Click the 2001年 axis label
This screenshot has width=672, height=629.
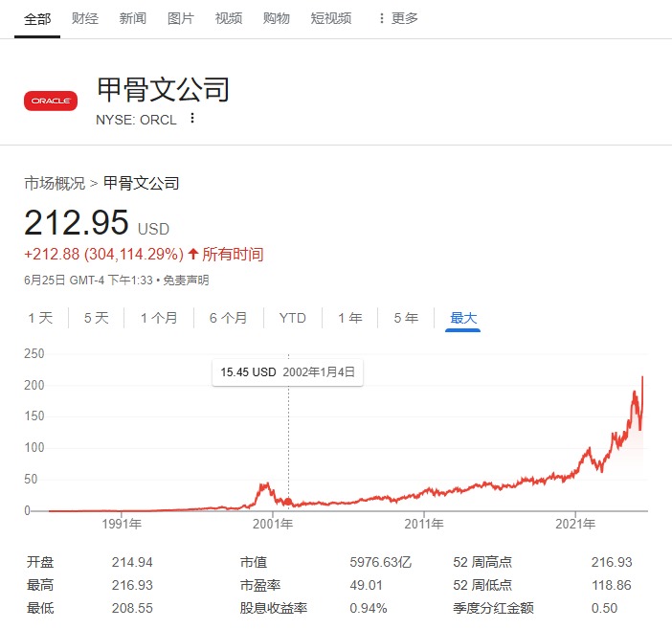273,524
